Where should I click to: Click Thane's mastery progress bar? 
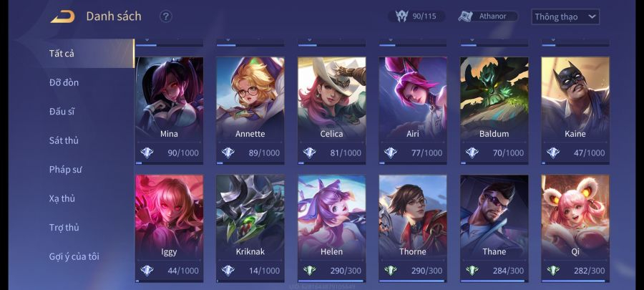(x=494, y=281)
